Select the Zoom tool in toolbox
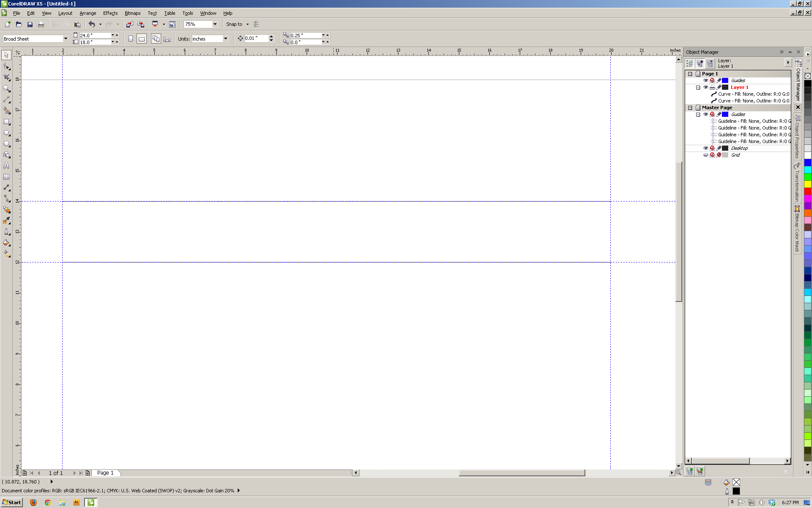Viewport: 812px width, 508px height. pyautogui.click(x=6, y=88)
